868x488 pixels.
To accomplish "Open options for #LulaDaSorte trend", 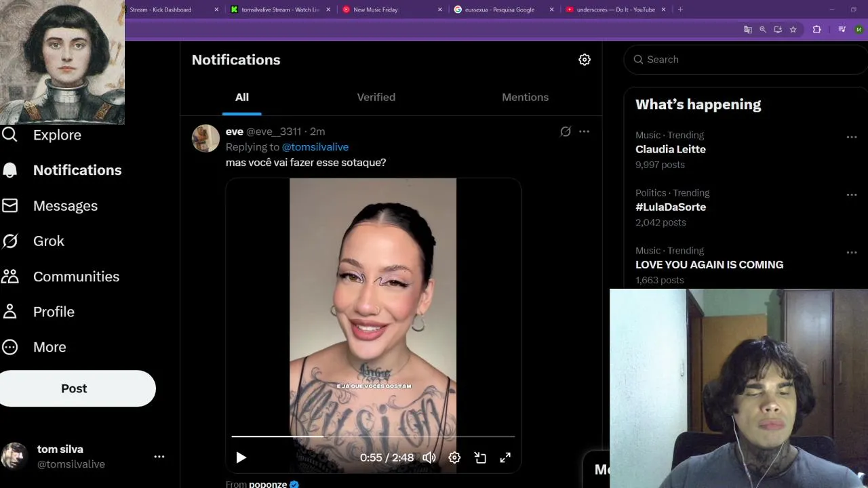I will coord(852,195).
